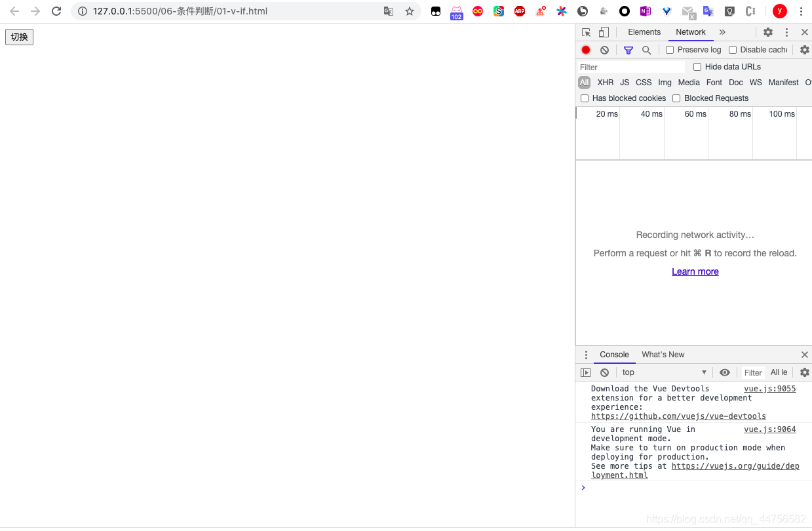
Task: Open the ABP Adblock Plus extension
Action: [x=520, y=11]
